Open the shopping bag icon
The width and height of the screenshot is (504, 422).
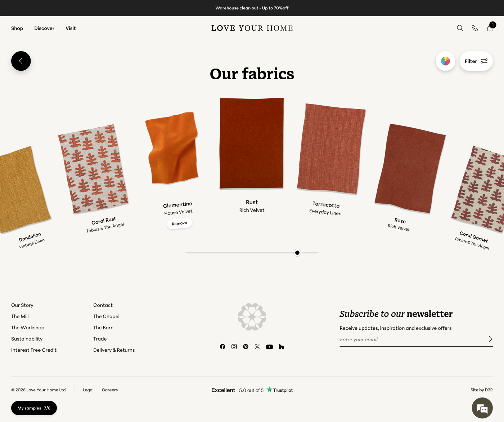[x=490, y=27]
